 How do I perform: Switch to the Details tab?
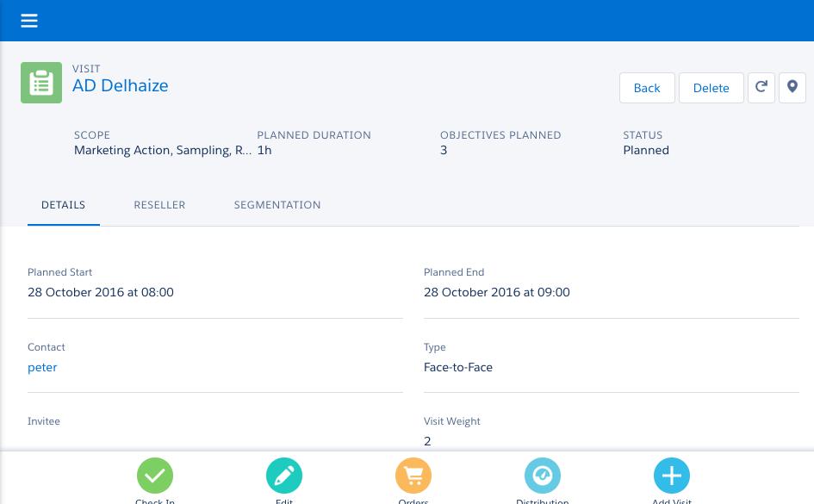[x=64, y=205]
